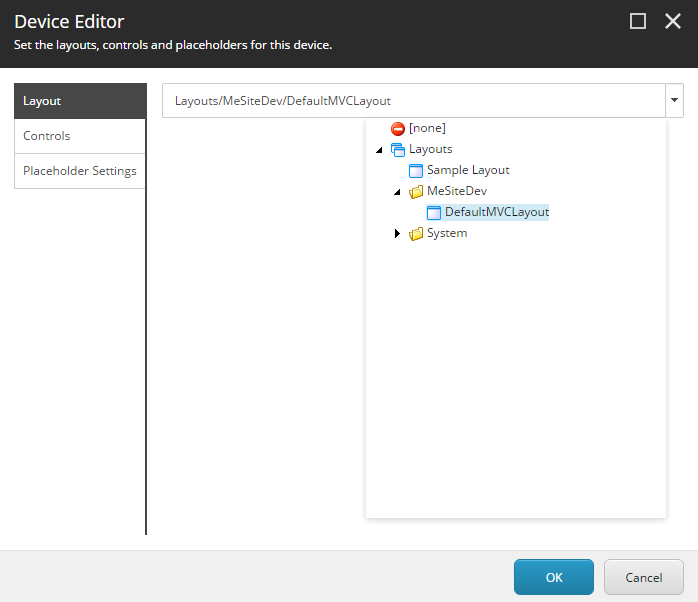Collapse the MeSiteDev folder node
The height and width of the screenshot is (602, 698).
[398, 192]
